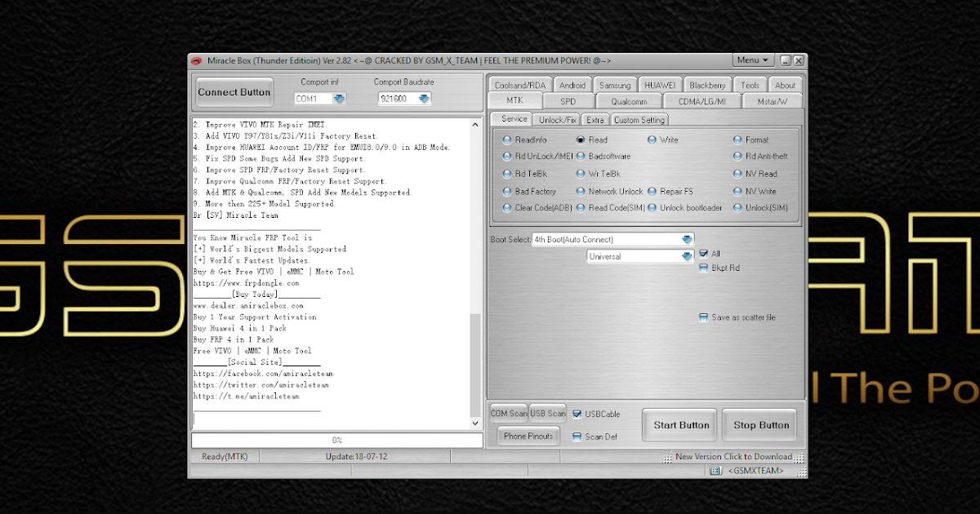Open the Comport Baudrate 921600 dropdown

point(404,99)
